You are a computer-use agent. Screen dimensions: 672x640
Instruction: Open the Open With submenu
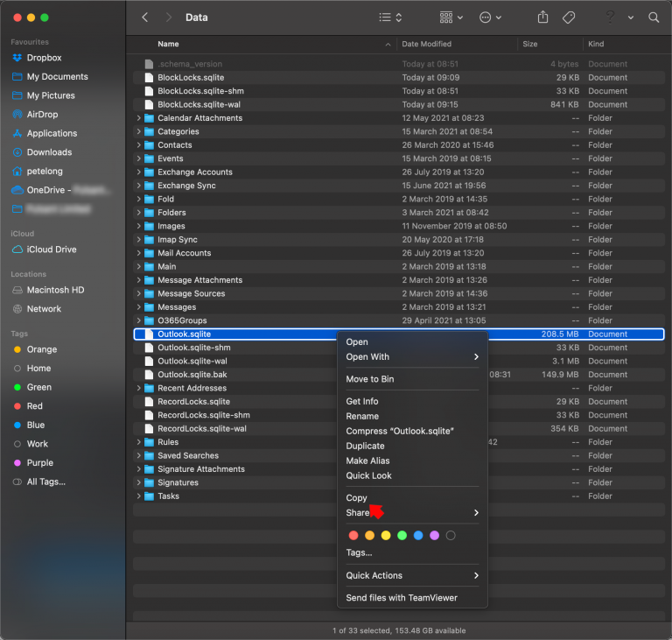click(x=412, y=356)
